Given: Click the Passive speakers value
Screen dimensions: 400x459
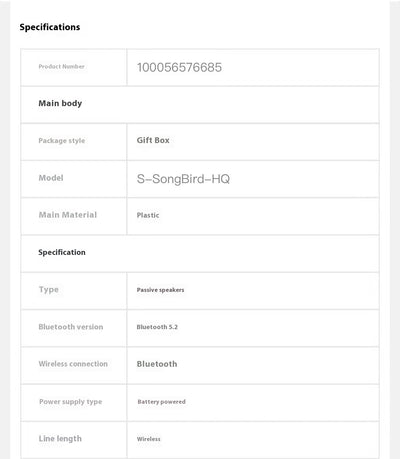Looking at the screenshot, I should (x=160, y=290).
